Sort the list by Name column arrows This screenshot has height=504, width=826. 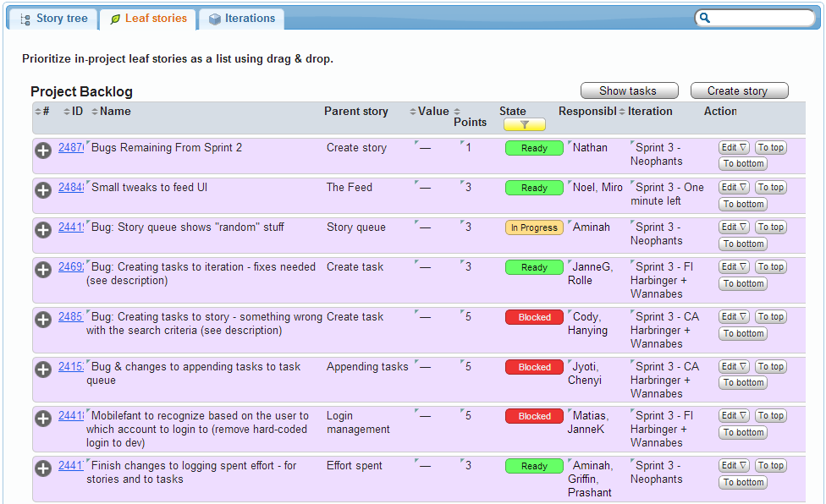click(x=95, y=112)
